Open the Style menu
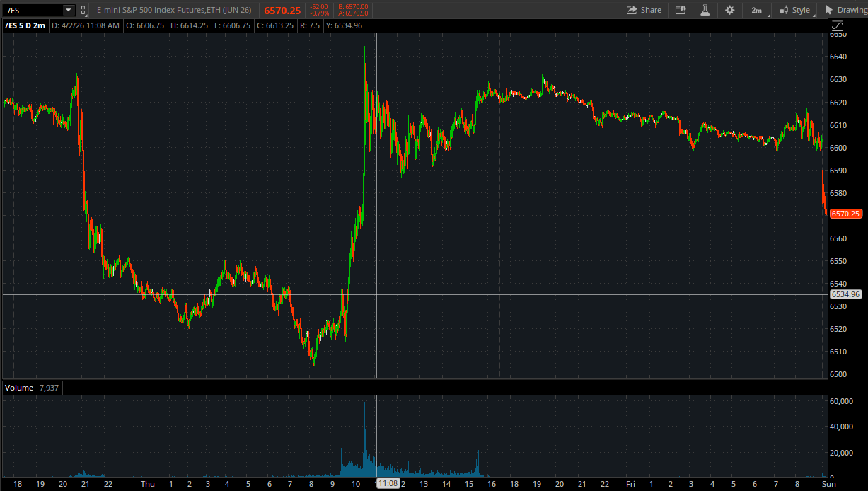868x491 pixels. (795, 10)
